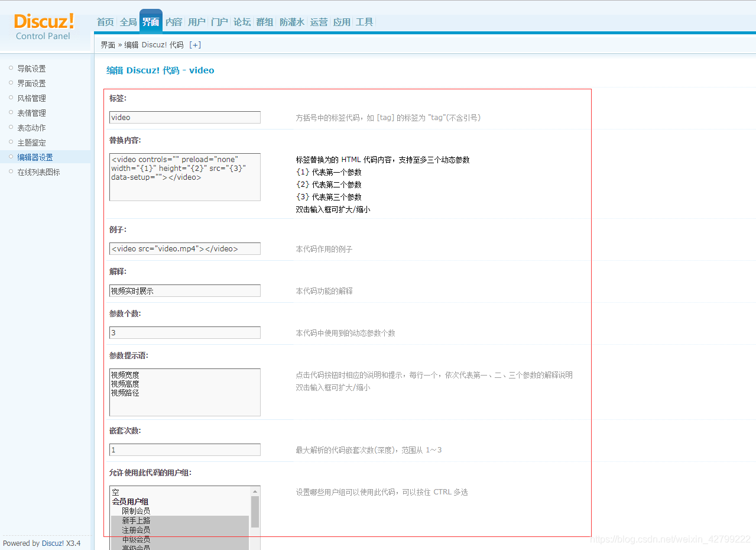Click the 解释 input field
The image size is (756, 550).
tap(185, 291)
